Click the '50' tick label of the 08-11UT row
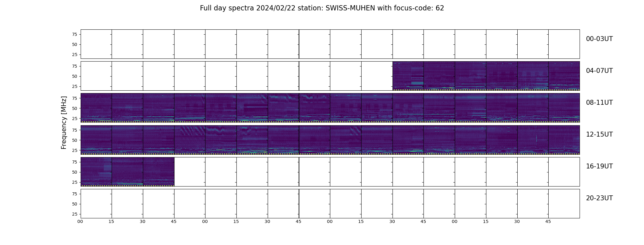Viewport: 644px width, 245px height. [x=75, y=108]
